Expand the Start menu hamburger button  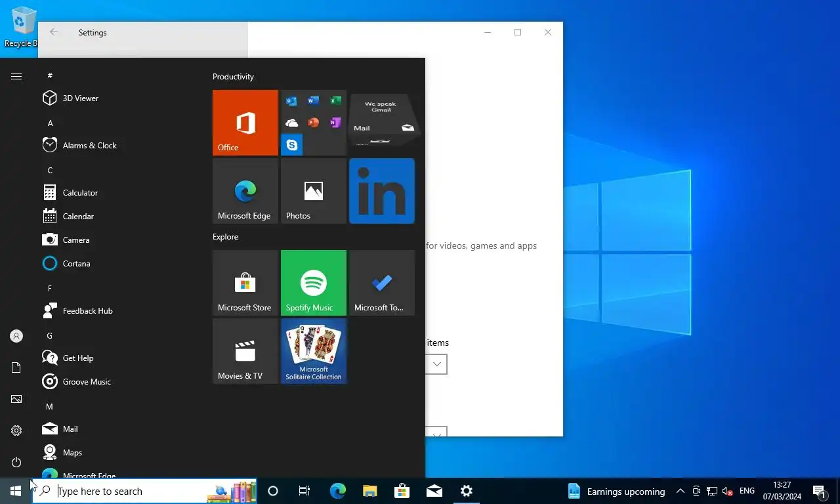point(16,77)
